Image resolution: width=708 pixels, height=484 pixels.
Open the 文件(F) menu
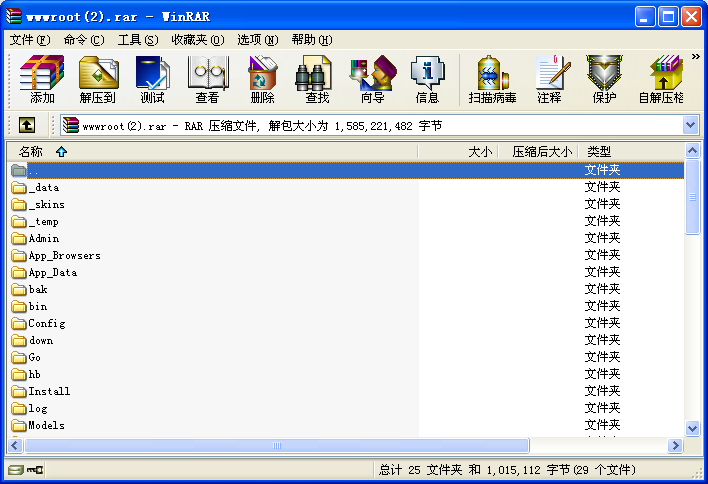[x=30, y=40]
